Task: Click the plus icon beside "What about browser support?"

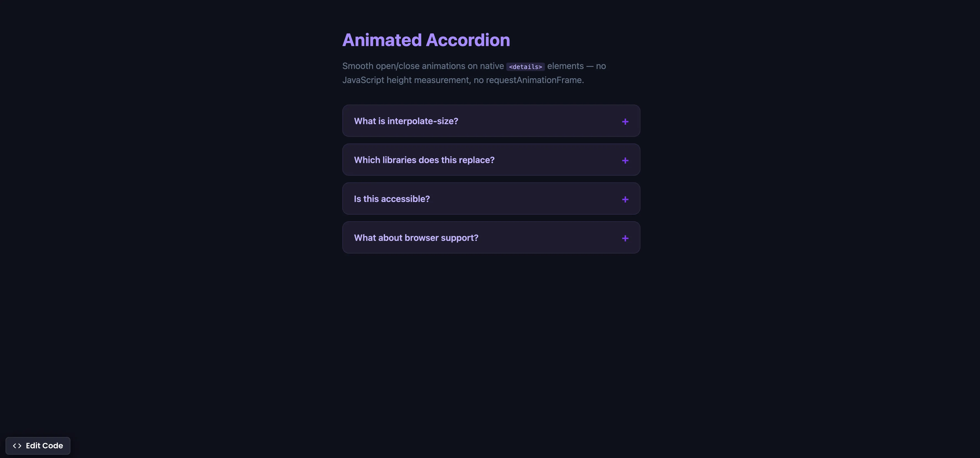Action: 625,238
